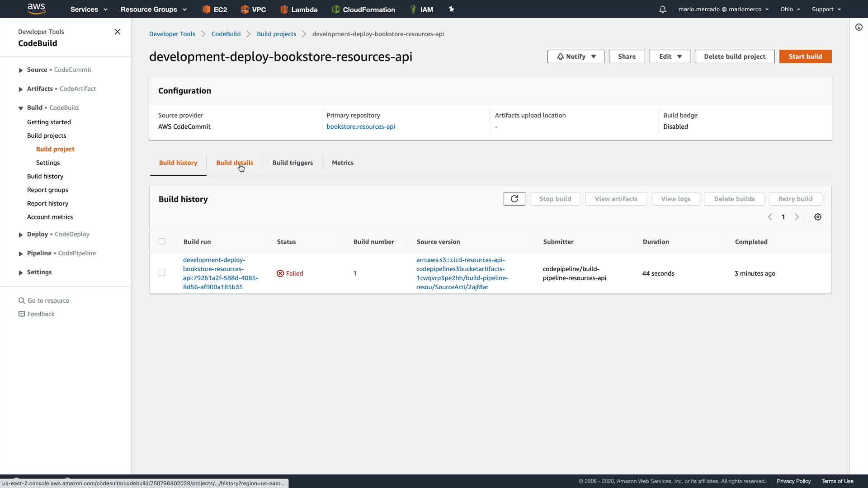Refresh the build history list
This screenshot has height=488, width=868.
(x=514, y=199)
